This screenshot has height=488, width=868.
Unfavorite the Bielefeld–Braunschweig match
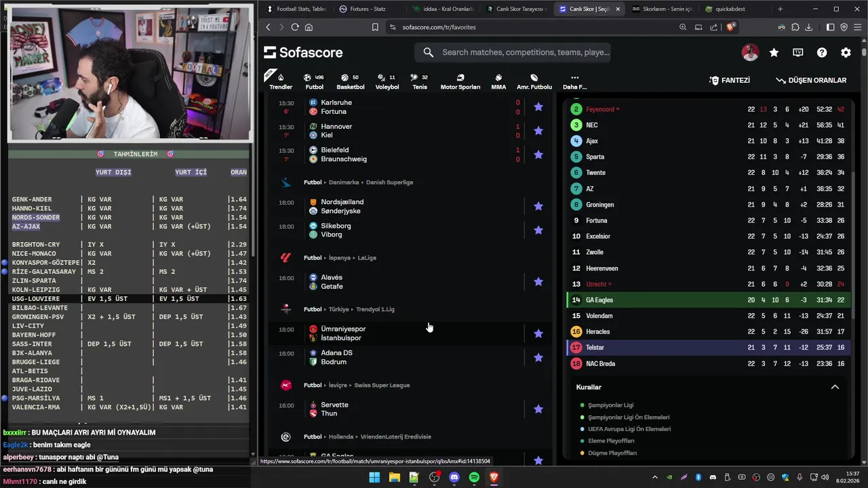coord(538,155)
